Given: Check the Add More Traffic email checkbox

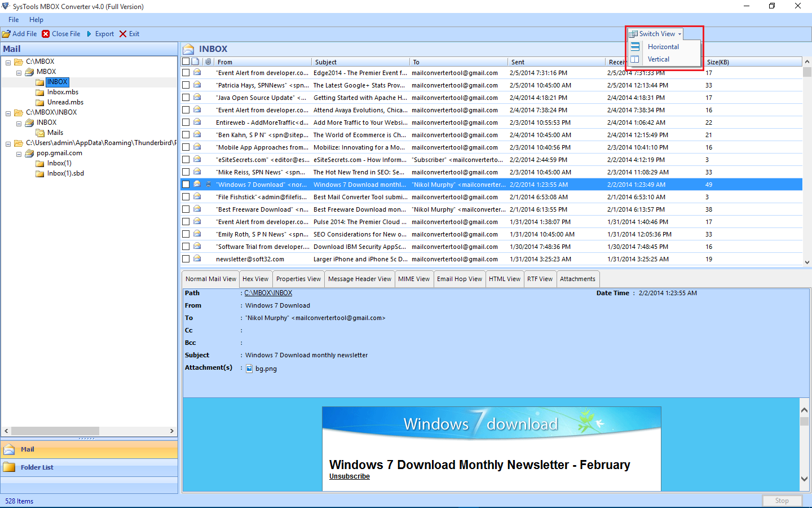Looking at the screenshot, I should tap(186, 122).
